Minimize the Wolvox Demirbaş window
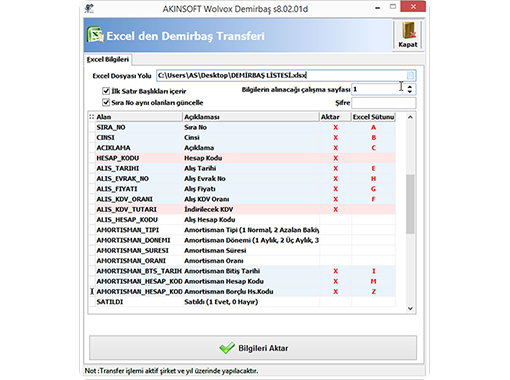Viewport: 510px width, 380px height. 377,7
